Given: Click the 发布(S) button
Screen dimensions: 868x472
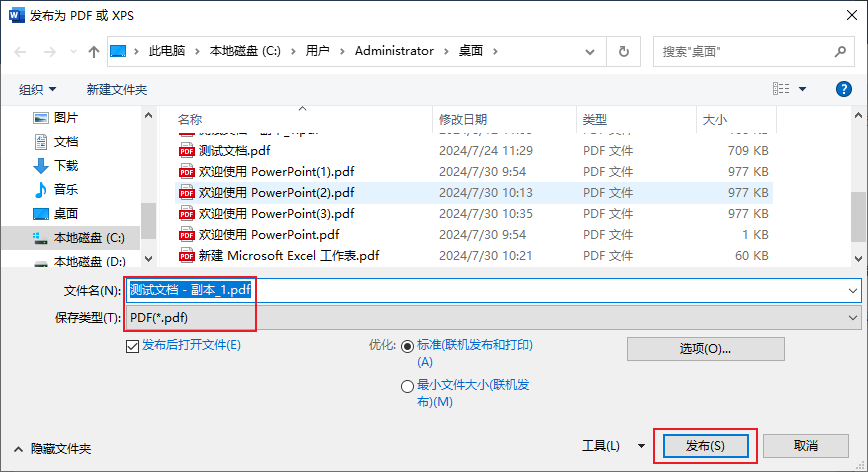Looking at the screenshot, I should click(705, 445).
